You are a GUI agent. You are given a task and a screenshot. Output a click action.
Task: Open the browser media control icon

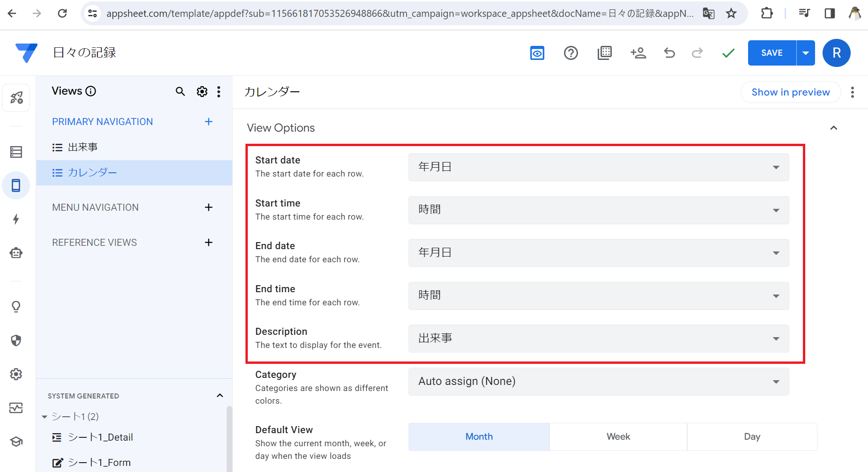tap(804, 13)
